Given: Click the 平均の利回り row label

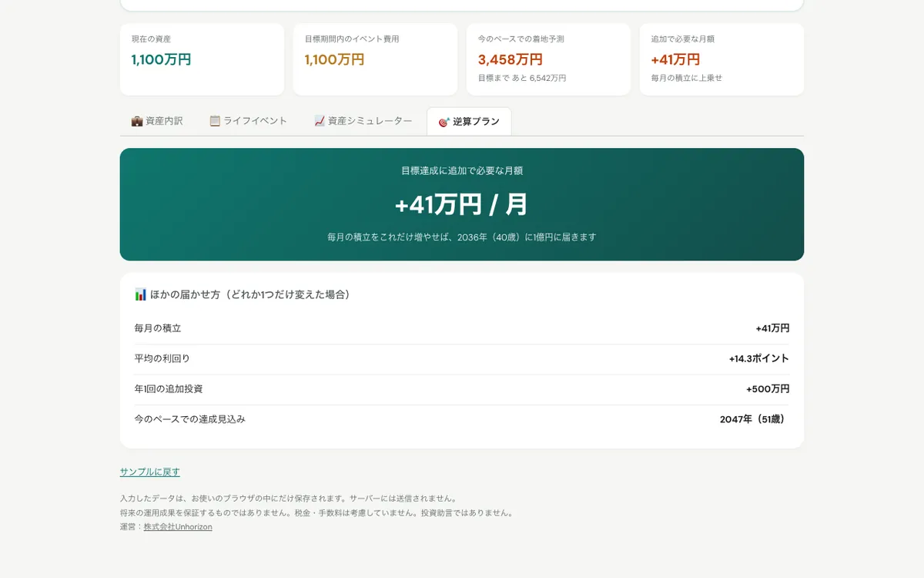Looking at the screenshot, I should point(162,358).
